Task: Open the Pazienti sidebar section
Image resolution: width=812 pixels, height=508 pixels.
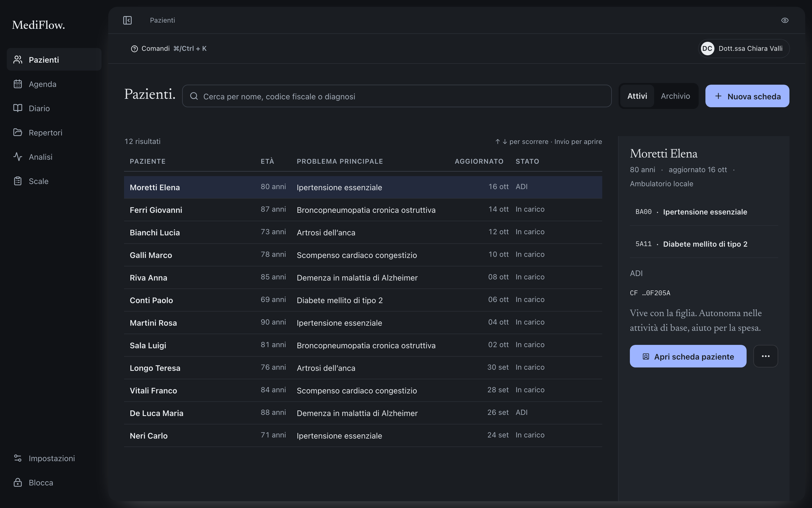Action: click(54, 60)
